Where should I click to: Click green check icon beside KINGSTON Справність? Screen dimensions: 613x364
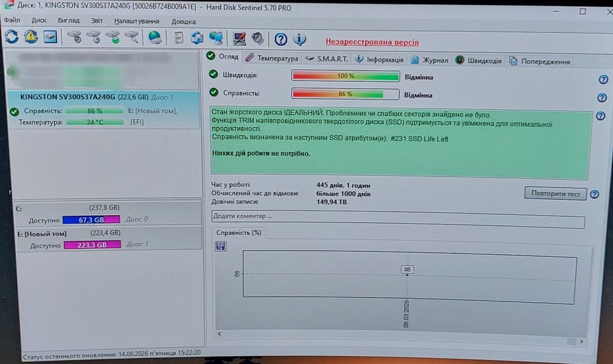[14, 112]
